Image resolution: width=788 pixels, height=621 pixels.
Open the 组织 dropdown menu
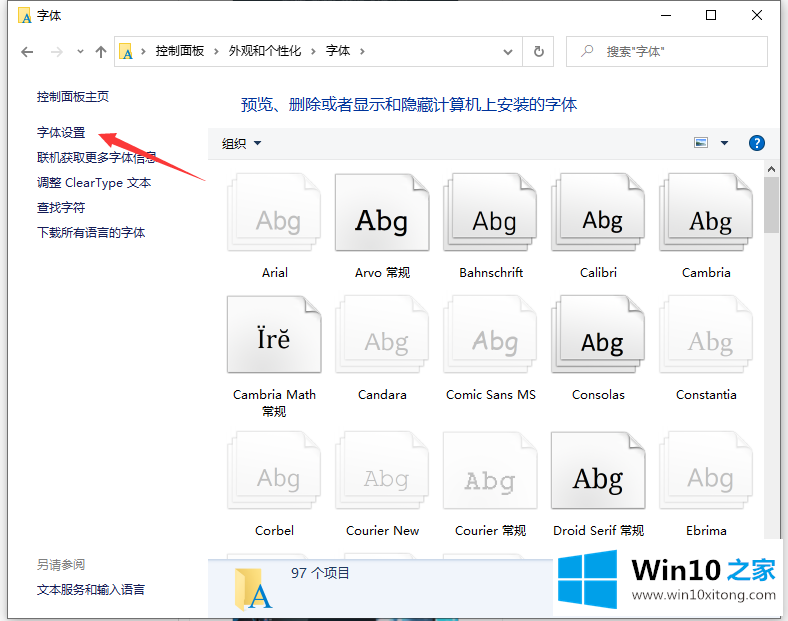(242, 144)
